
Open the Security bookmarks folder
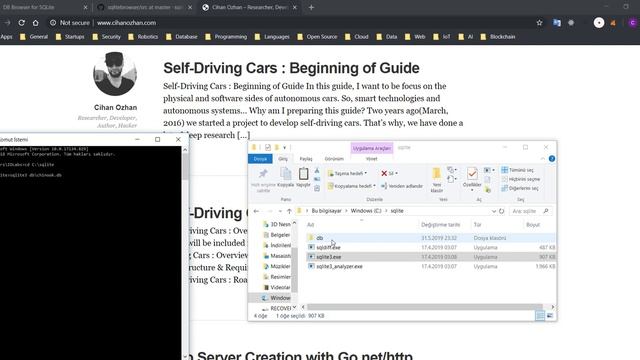pos(107,37)
